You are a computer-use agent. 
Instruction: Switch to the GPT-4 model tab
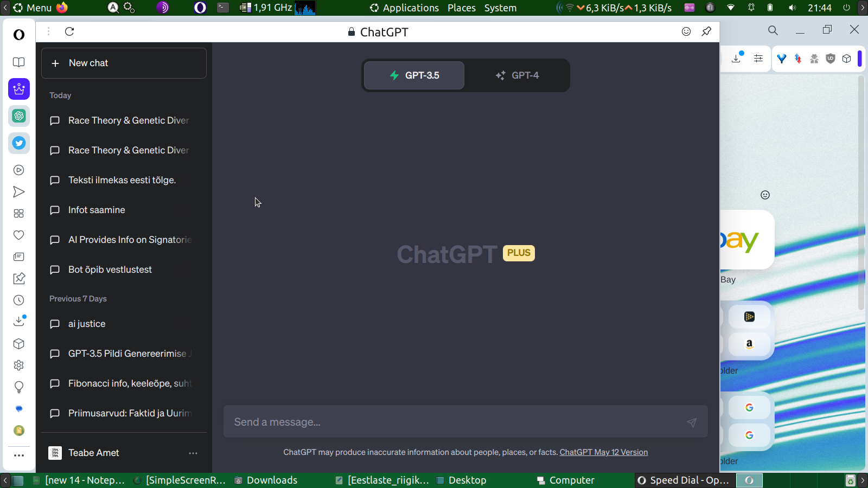tap(517, 75)
